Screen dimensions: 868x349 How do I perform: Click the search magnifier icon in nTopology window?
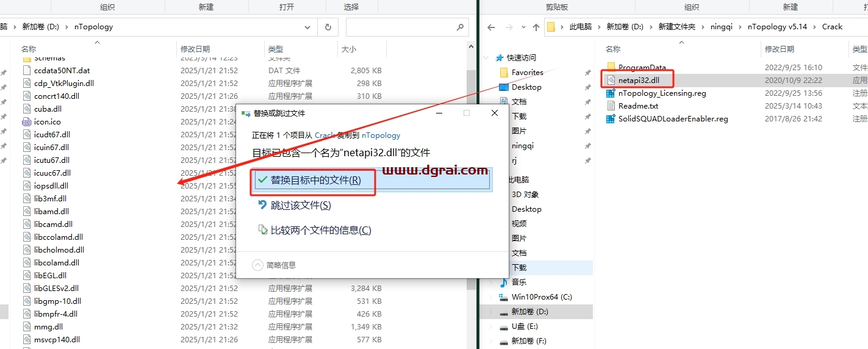tap(460, 27)
